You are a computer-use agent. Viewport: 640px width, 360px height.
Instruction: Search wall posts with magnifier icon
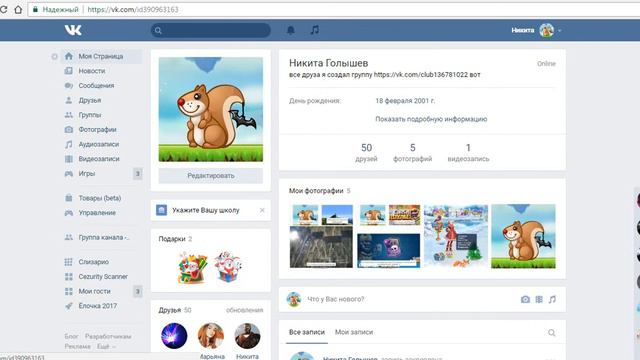551,333
